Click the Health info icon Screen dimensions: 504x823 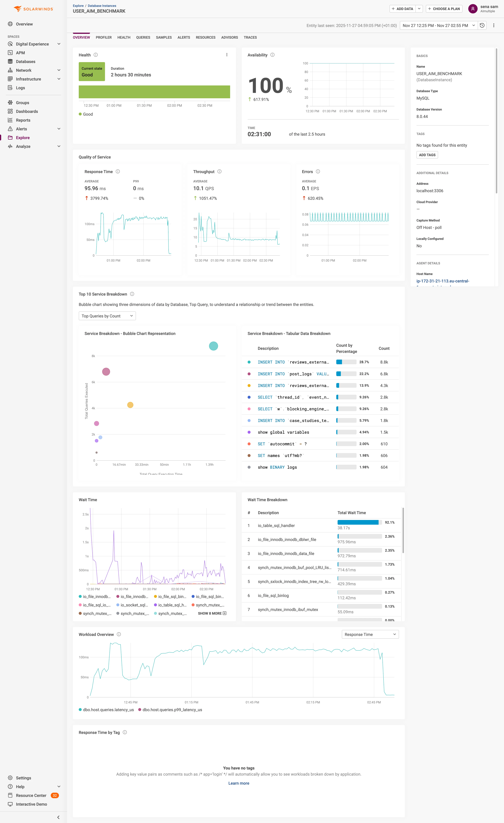pos(96,55)
